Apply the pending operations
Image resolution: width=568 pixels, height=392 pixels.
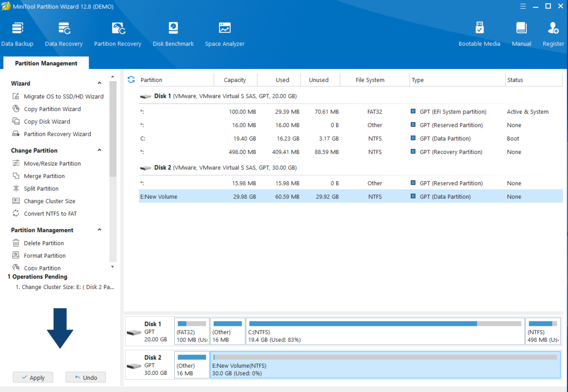33,377
